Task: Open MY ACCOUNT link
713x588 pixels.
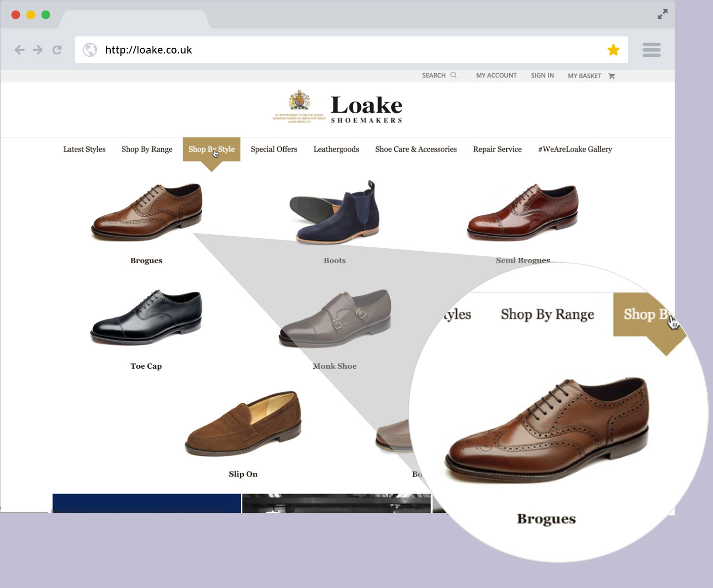Action: pyautogui.click(x=496, y=75)
